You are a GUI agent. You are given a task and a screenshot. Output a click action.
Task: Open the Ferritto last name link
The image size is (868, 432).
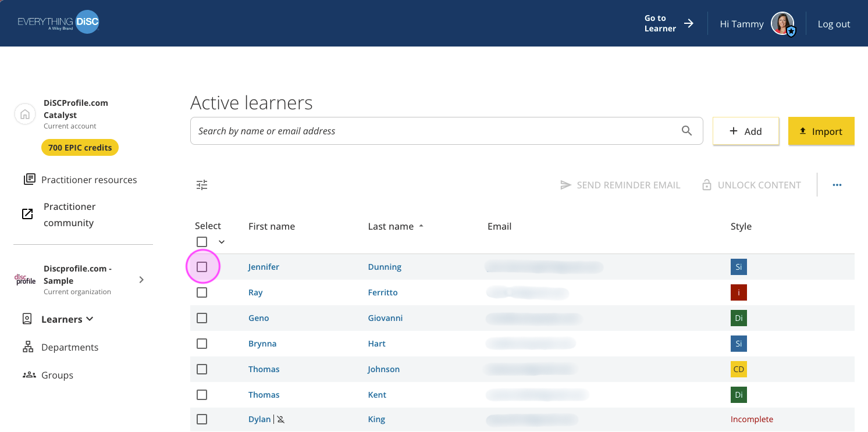[383, 292]
